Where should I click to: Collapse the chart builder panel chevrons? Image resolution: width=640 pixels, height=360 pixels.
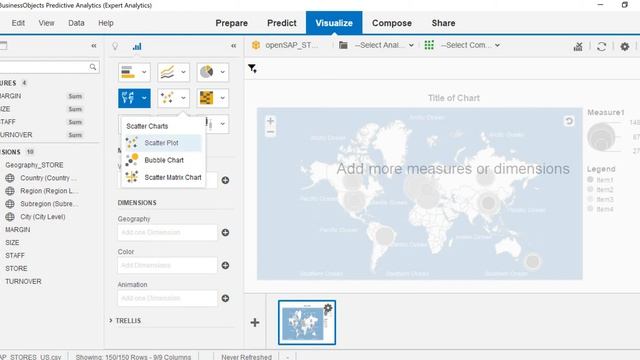click(x=233, y=46)
